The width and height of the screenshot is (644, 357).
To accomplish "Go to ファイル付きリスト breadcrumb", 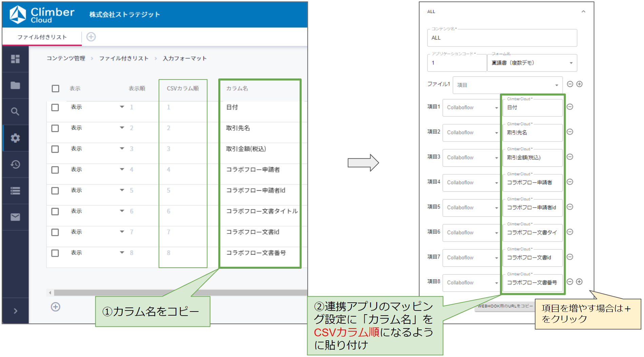I will tap(124, 58).
